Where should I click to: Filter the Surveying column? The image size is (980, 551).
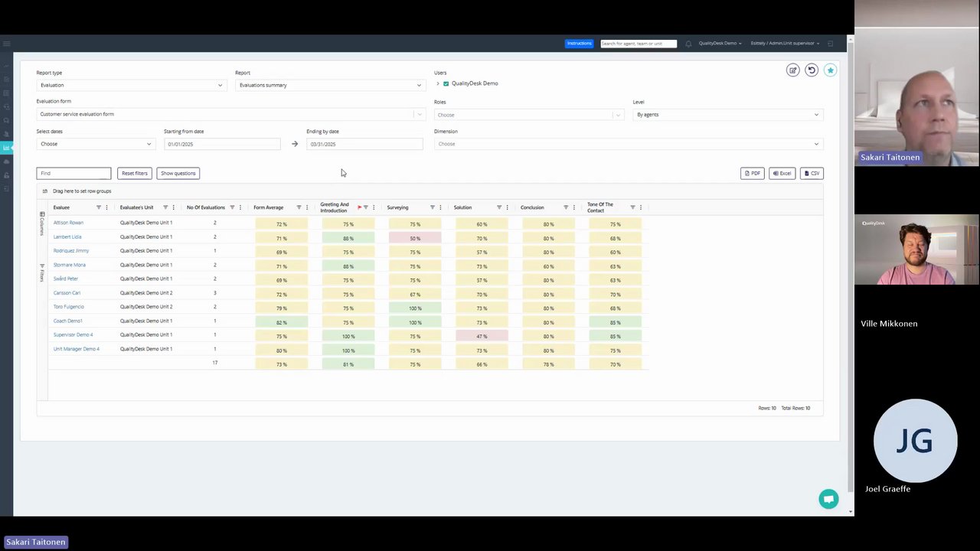[x=433, y=207]
